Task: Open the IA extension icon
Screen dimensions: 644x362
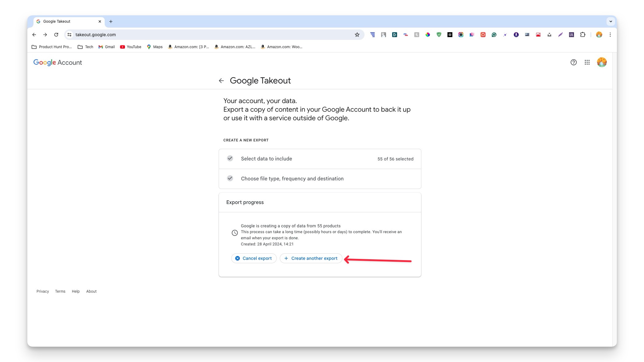Action: pos(572,35)
